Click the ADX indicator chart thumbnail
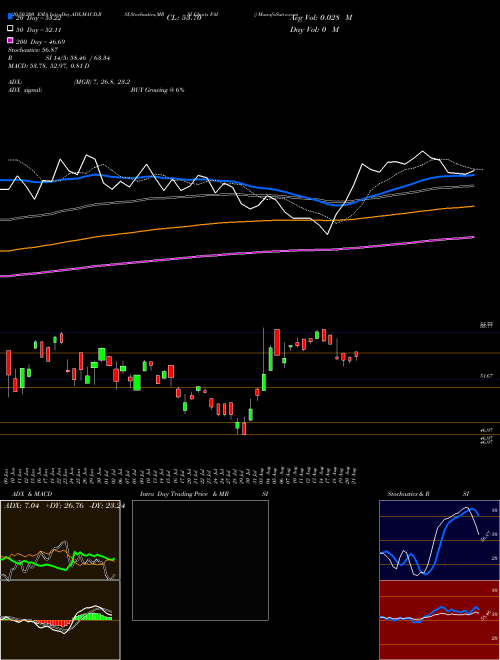Viewport: 500px width, 660px height. pos(60,540)
